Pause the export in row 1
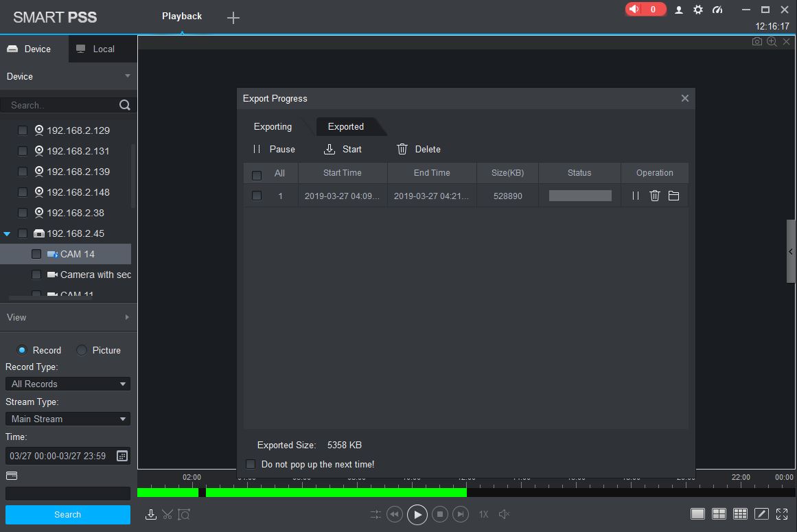The image size is (797, 532). 636,196
